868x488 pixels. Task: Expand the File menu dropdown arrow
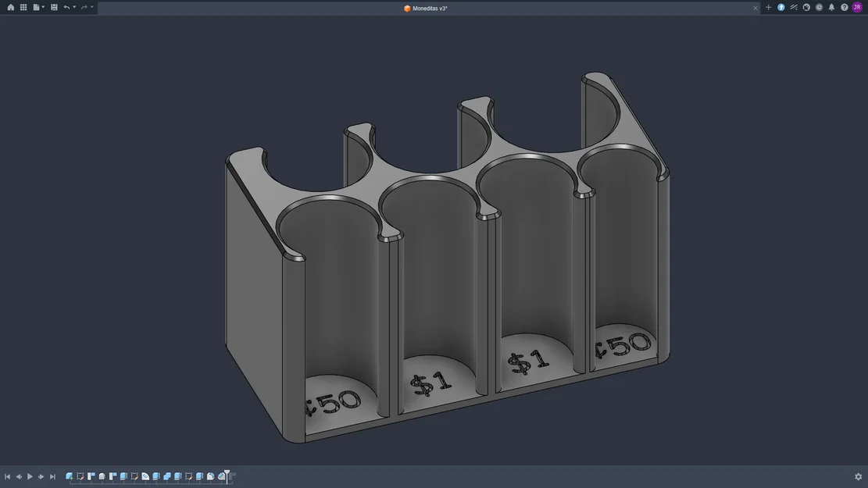click(43, 7)
